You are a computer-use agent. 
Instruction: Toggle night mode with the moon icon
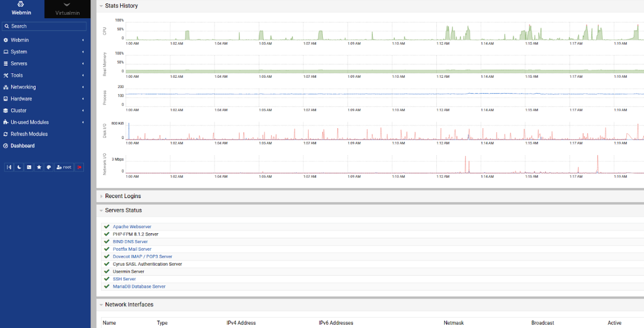19,167
